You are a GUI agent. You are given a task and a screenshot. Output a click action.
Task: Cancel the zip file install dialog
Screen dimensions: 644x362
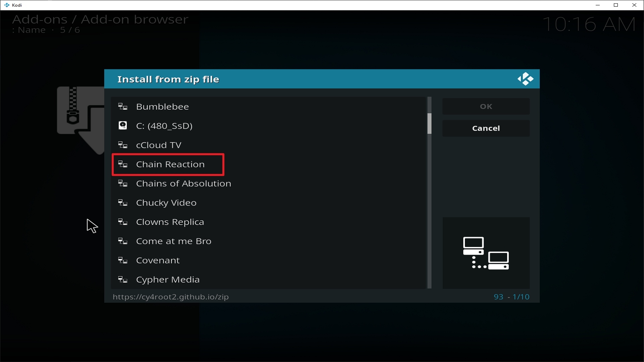click(486, 128)
